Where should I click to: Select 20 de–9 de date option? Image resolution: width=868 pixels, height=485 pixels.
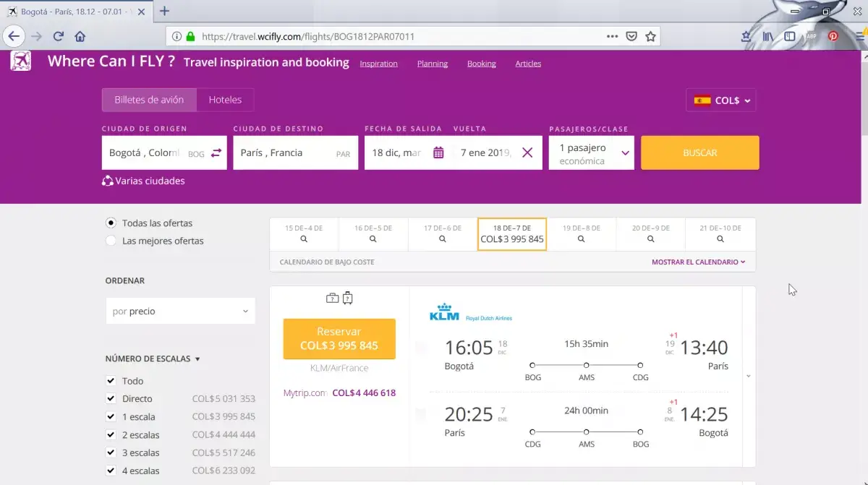click(651, 233)
